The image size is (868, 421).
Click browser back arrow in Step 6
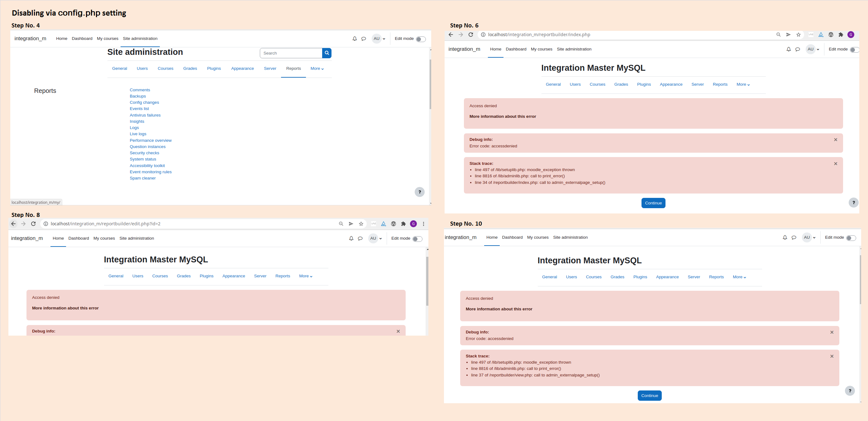point(451,35)
